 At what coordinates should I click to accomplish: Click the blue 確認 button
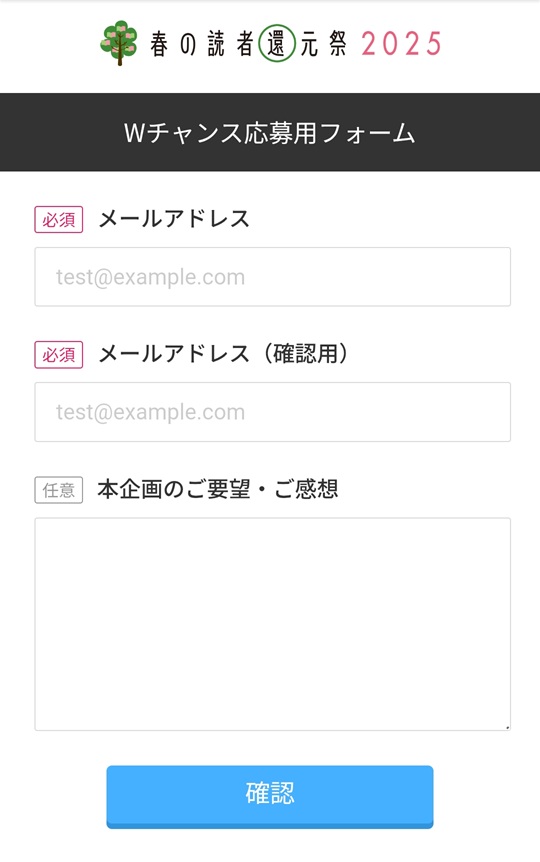click(269, 796)
